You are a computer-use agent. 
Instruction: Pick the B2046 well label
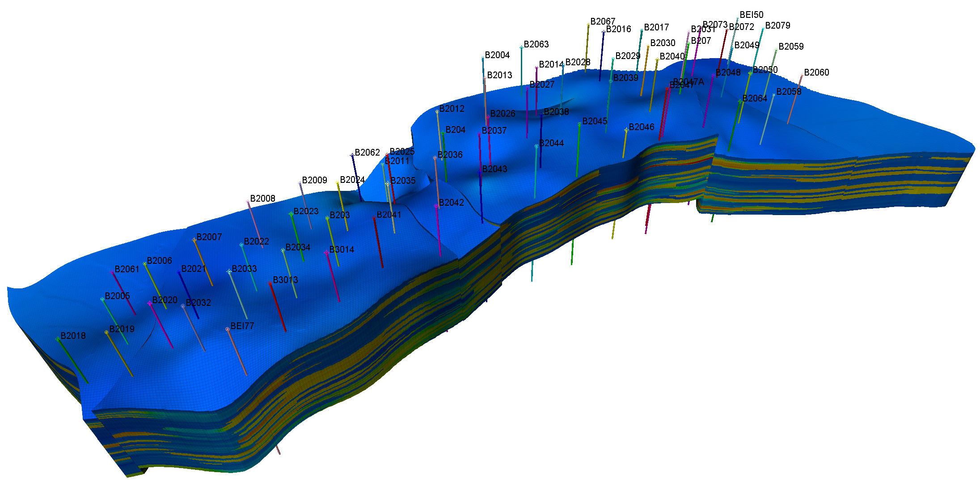(x=641, y=127)
